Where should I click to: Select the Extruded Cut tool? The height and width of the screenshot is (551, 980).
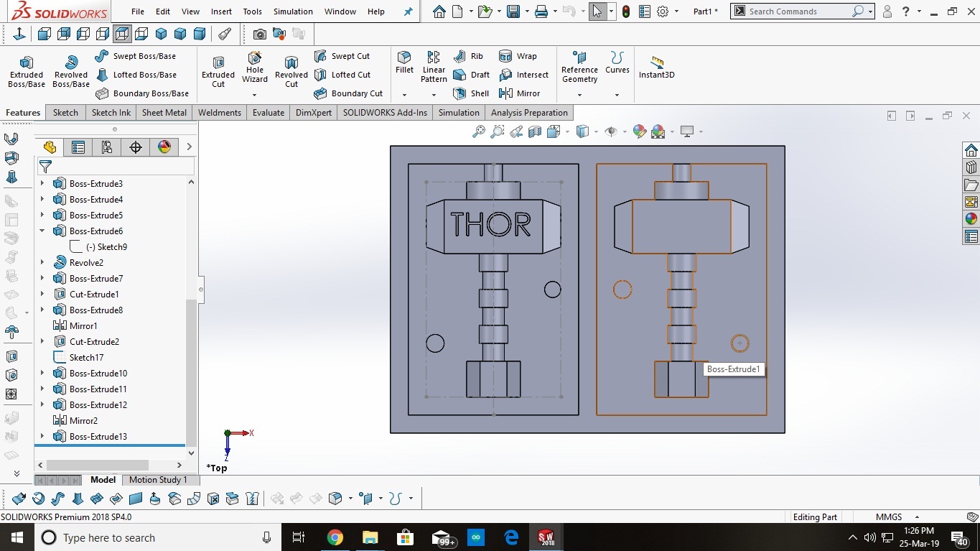point(218,72)
